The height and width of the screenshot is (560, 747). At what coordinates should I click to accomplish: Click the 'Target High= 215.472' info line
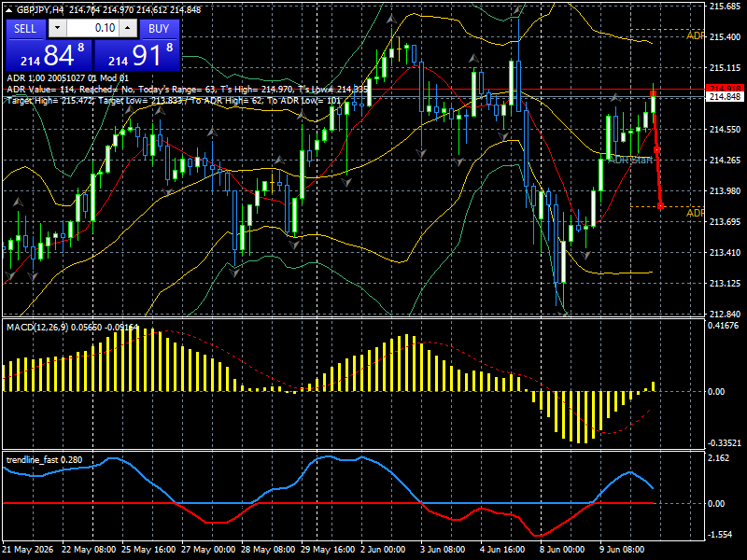tap(174, 101)
